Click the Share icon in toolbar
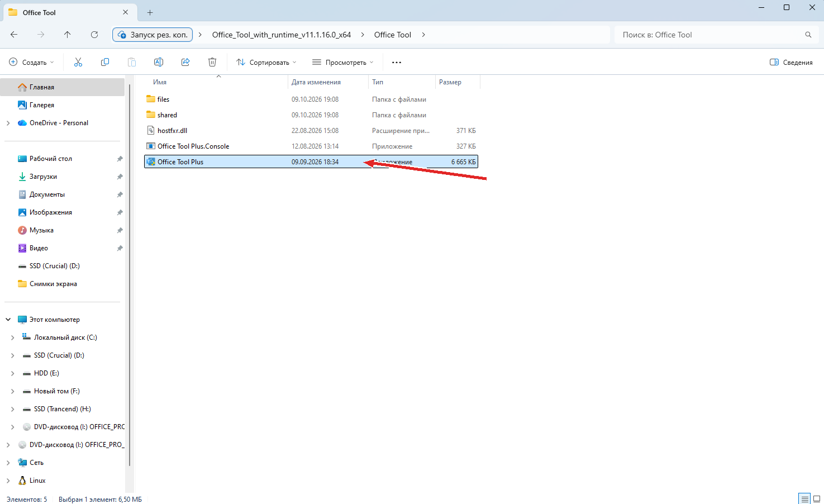Viewport: 824px width, 504px height. point(185,62)
